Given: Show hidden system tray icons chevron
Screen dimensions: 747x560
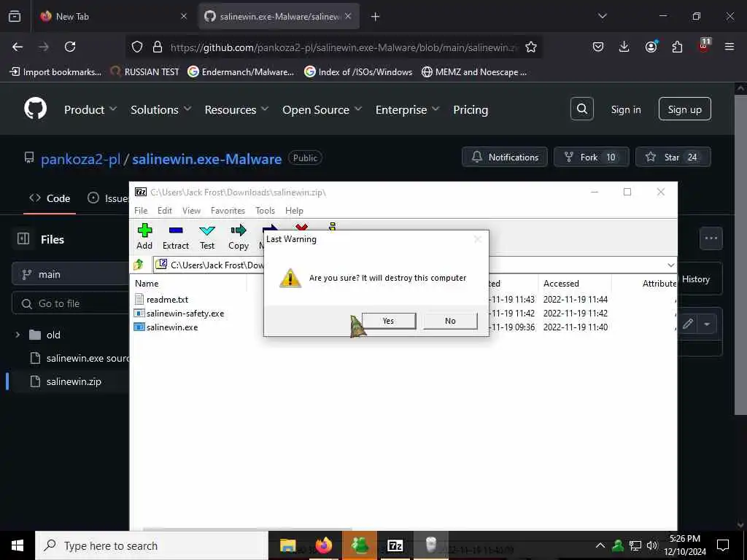Looking at the screenshot, I should pos(600,545).
